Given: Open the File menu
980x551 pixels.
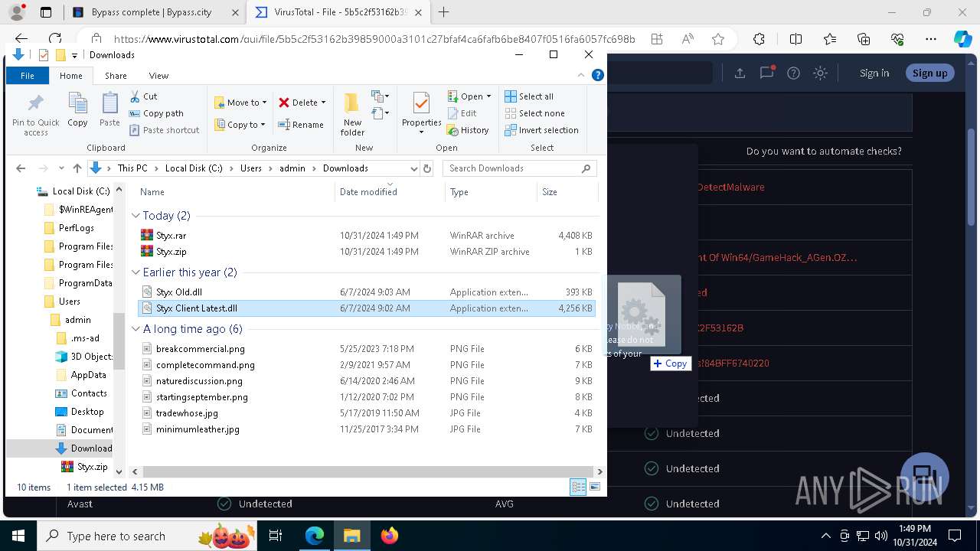Looking at the screenshot, I should [28, 76].
